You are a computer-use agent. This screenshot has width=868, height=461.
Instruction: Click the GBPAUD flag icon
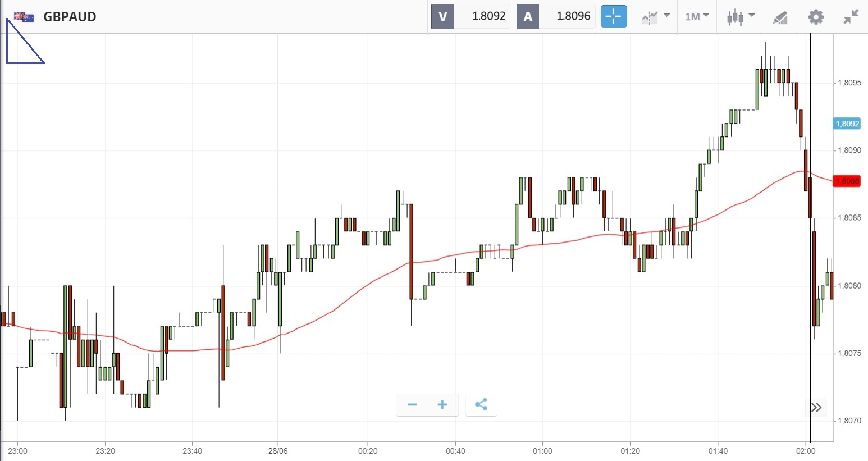click(x=24, y=17)
